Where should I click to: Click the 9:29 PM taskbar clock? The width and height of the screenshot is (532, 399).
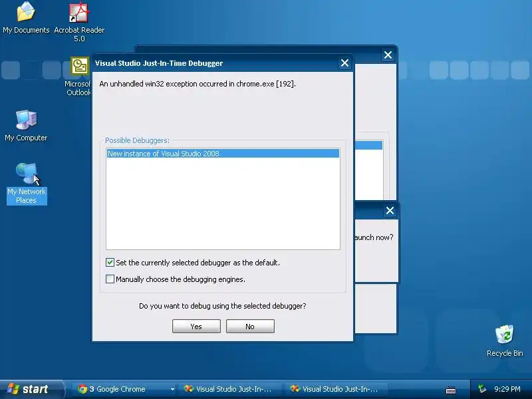click(507, 389)
